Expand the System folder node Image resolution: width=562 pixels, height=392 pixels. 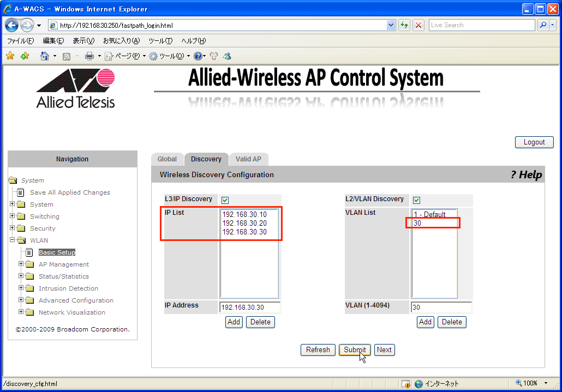(13, 204)
